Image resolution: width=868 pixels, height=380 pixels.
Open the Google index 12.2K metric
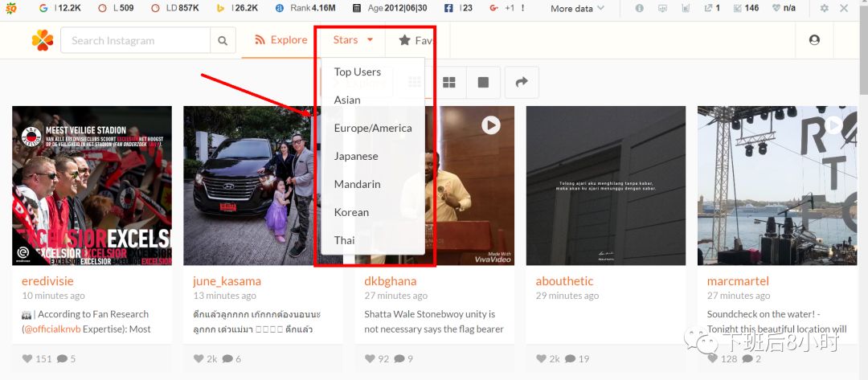point(61,8)
